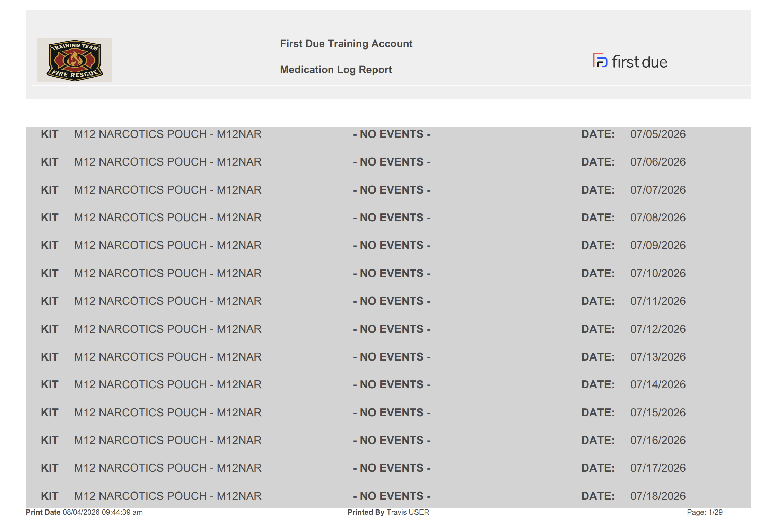
Task: Click the date 07/11/2026
Action: (x=658, y=301)
